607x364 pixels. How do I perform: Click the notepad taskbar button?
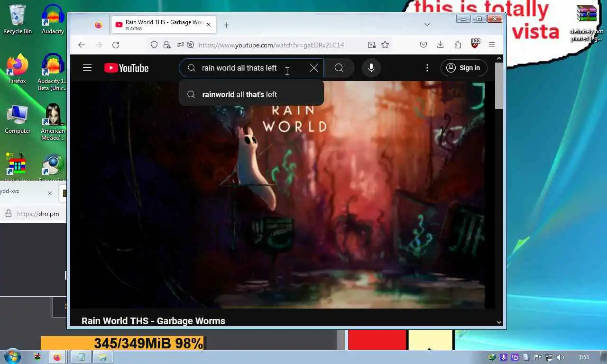[81, 357]
